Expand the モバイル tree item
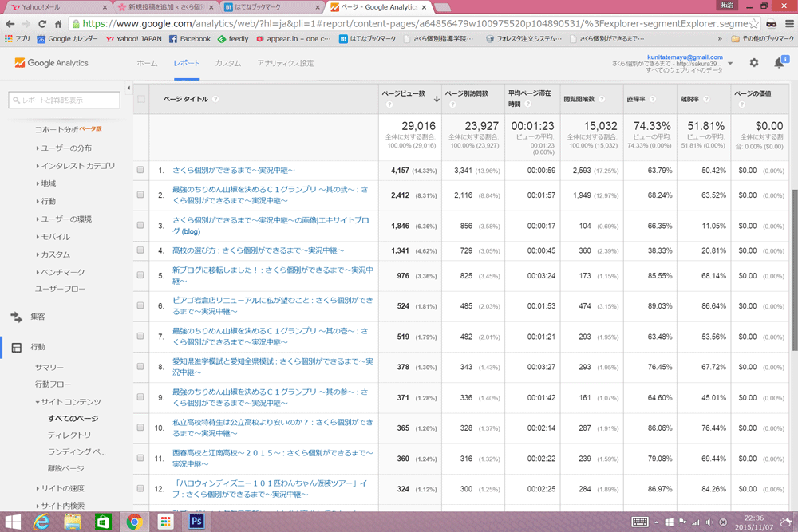This screenshot has width=798, height=532. (55, 237)
